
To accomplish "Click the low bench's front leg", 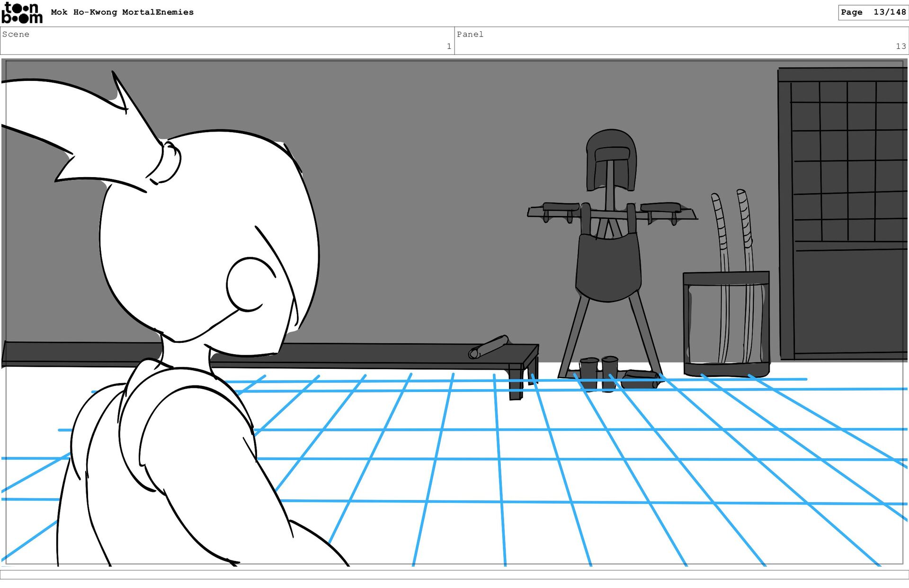I will pyautogui.click(x=516, y=384).
